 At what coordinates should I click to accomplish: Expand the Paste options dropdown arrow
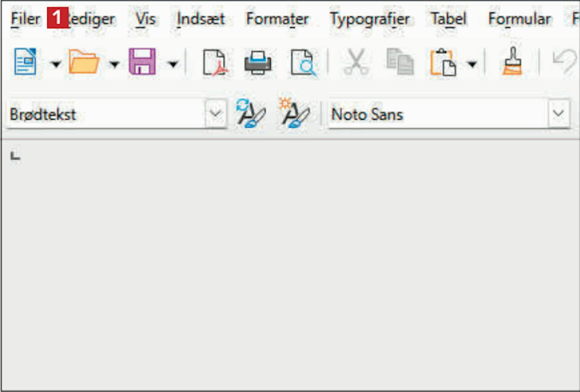point(472,64)
